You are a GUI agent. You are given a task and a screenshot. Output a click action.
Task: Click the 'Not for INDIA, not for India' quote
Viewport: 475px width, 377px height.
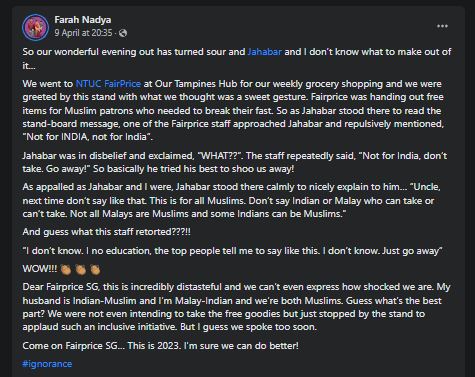[x=87, y=137]
